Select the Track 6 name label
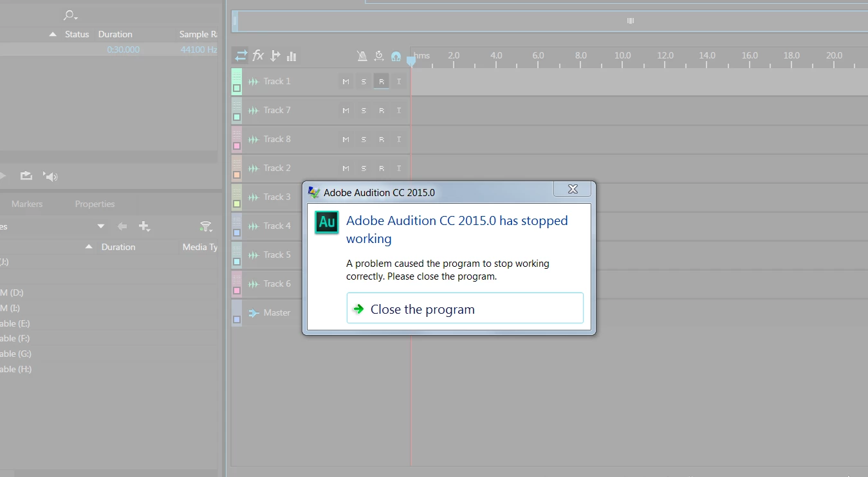Viewport: 868px width, 477px height. click(277, 283)
